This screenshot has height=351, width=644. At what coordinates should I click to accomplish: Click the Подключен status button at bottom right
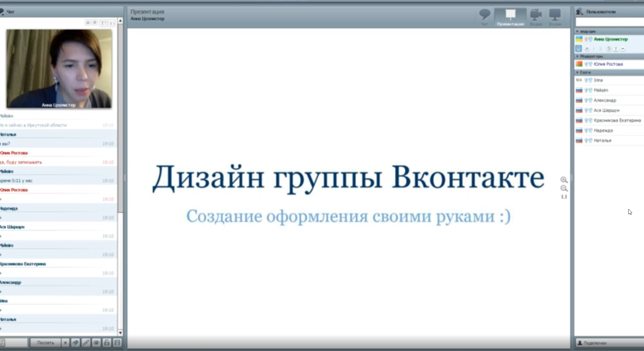[608, 343]
